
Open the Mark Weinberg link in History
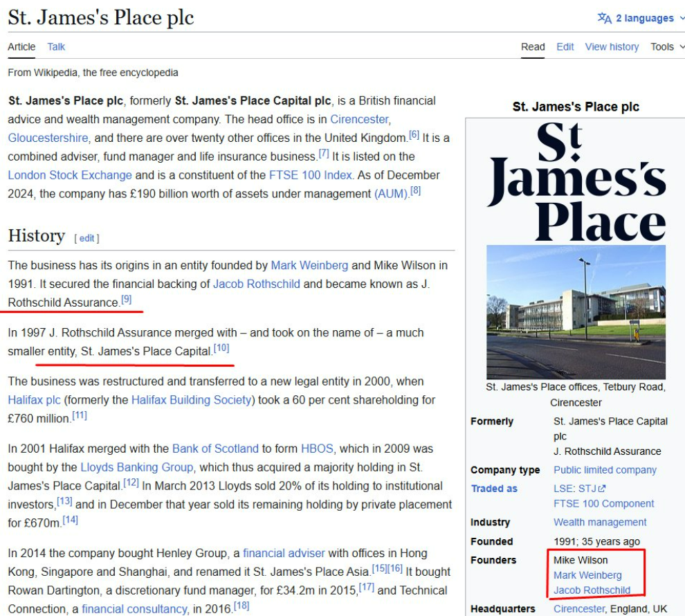309,265
